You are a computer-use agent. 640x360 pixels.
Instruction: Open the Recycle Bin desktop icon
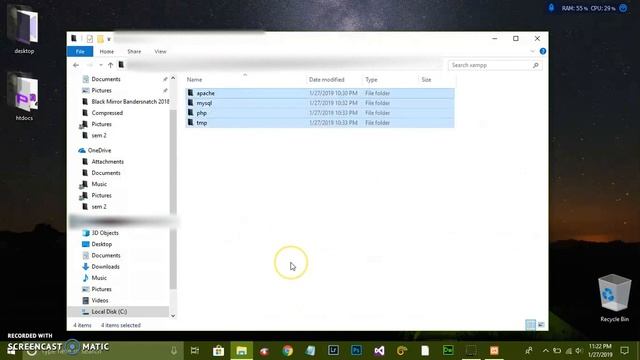pos(614,298)
